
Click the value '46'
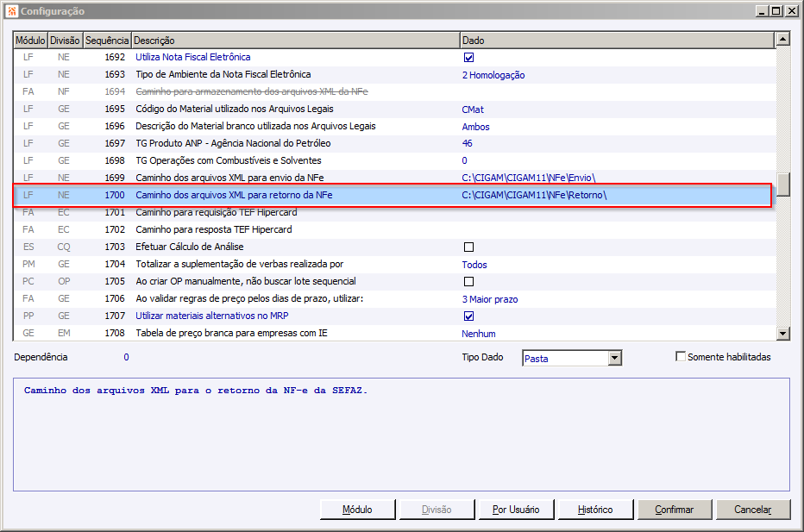467,143
